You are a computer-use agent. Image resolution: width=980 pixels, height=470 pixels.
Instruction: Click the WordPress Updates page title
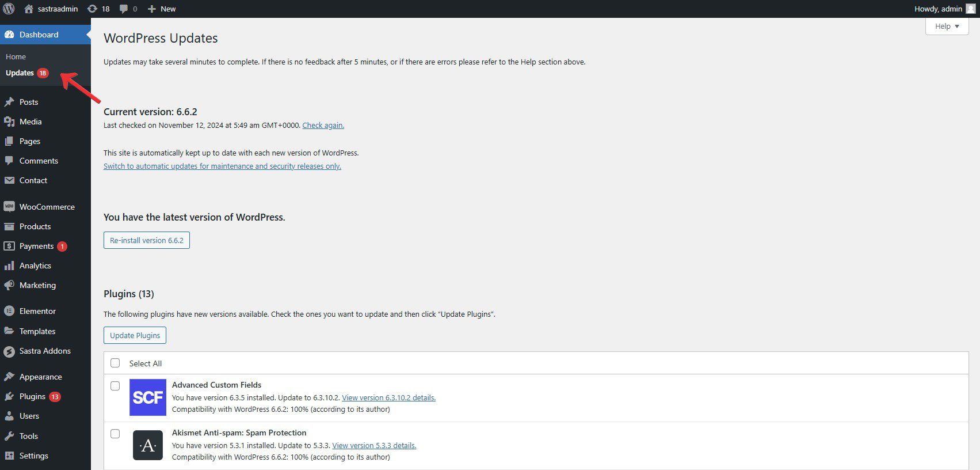coord(161,38)
